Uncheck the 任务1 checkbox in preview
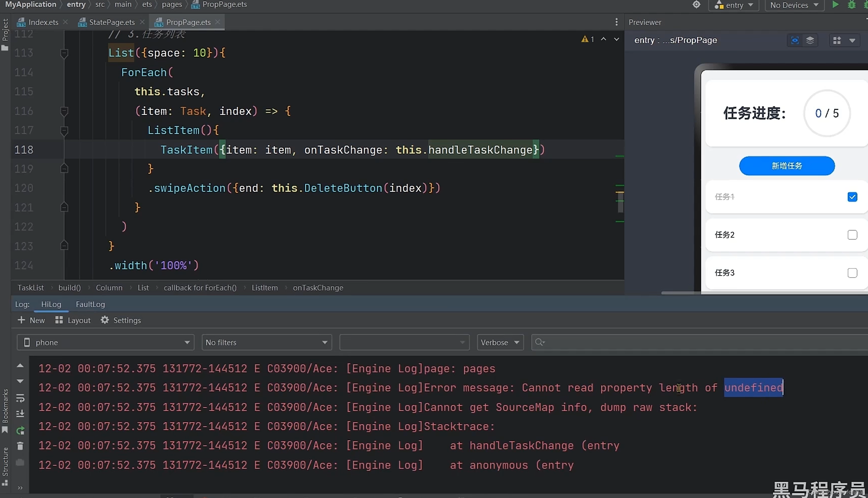Viewport: 868px width, 498px height. [x=852, y=197]
